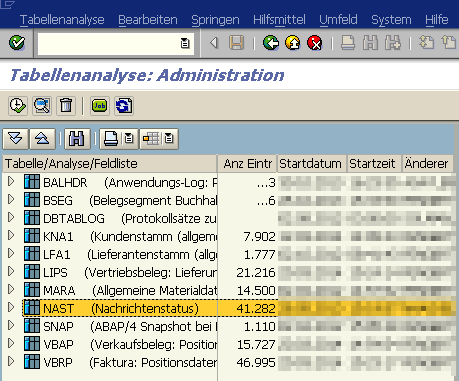Viewport: 459px width, 381px height.
Task: Click the Save diskette icon
Action: click(x=237, y=43)
